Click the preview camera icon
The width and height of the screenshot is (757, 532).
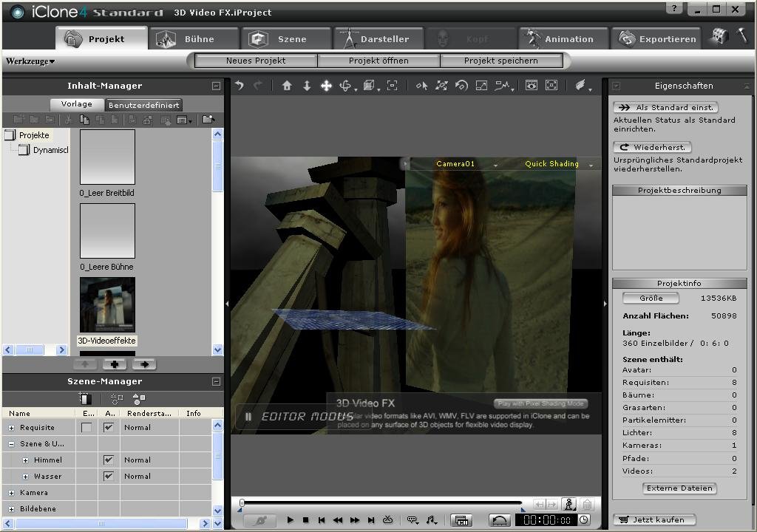[532, 86]
